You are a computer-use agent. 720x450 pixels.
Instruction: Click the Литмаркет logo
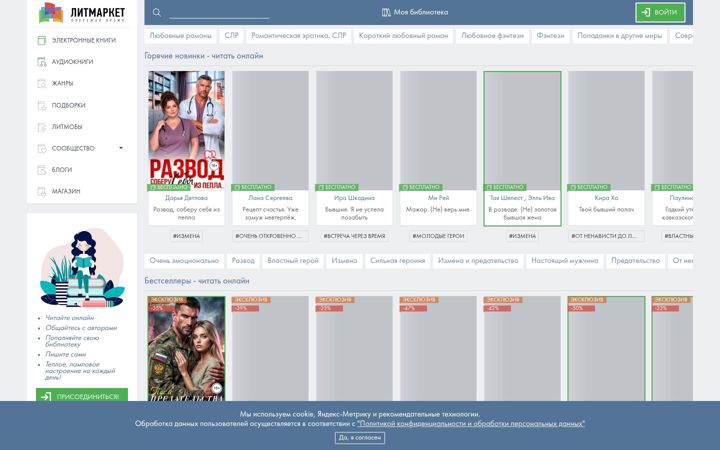tap(82, 12)
